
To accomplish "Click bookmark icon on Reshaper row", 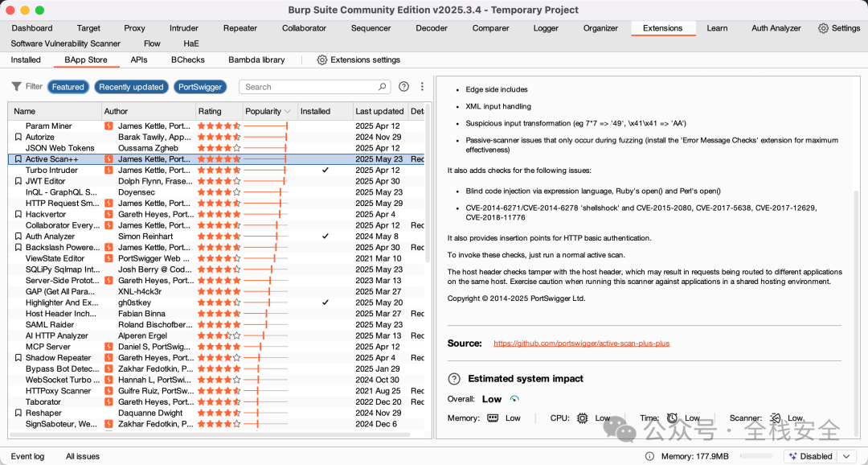I will [x=18, y=413].
